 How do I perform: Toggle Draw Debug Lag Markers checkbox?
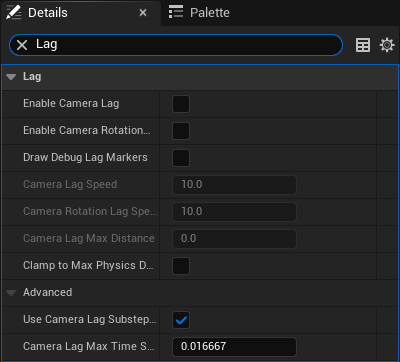pos(181,158)
